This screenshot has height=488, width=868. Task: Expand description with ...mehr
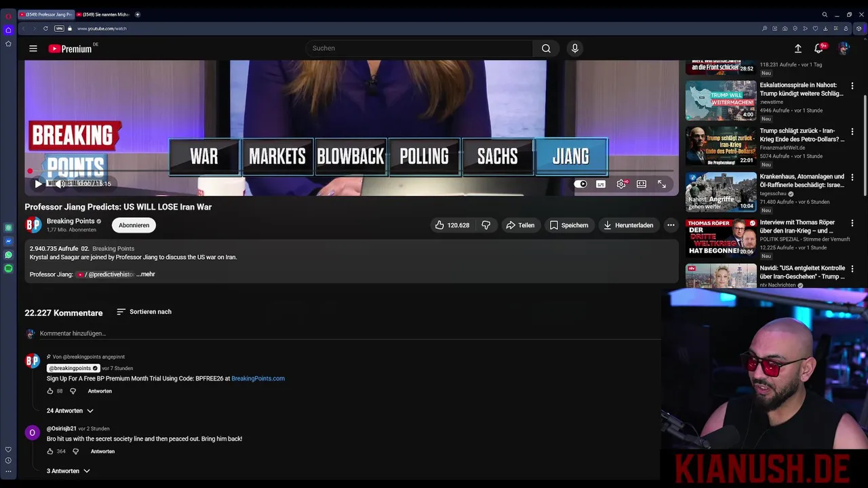click(x=146, y=274)
